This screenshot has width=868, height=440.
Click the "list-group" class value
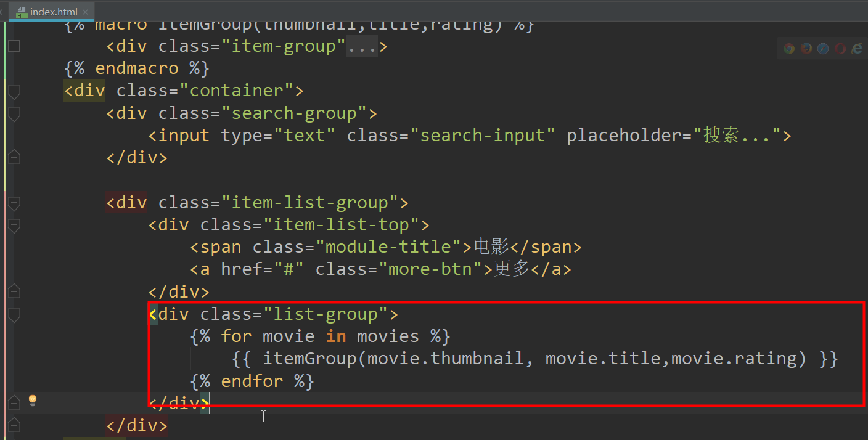(325, 314)
